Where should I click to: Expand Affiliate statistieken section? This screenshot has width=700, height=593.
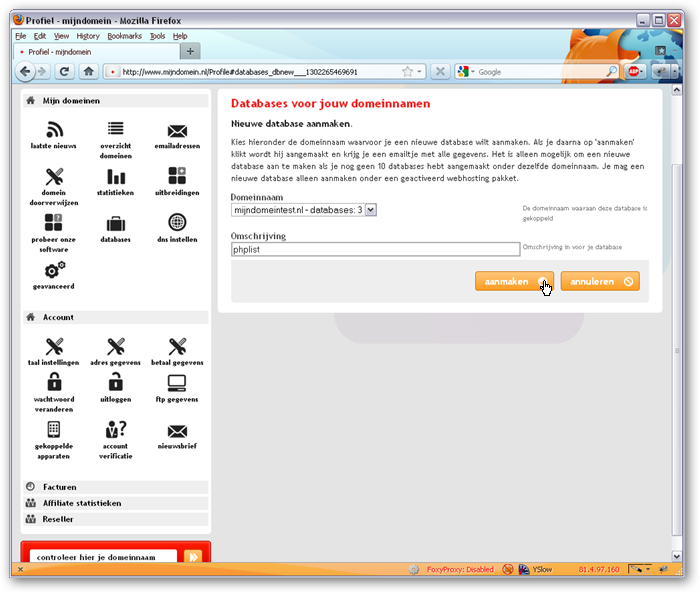[116, 503]
